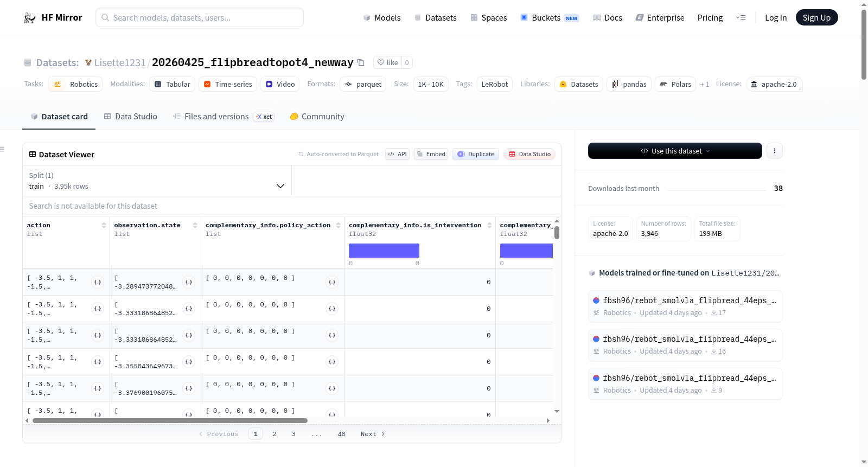
Task: Sort the complementary_info.is_intervention column
Action: click(489, 225)
